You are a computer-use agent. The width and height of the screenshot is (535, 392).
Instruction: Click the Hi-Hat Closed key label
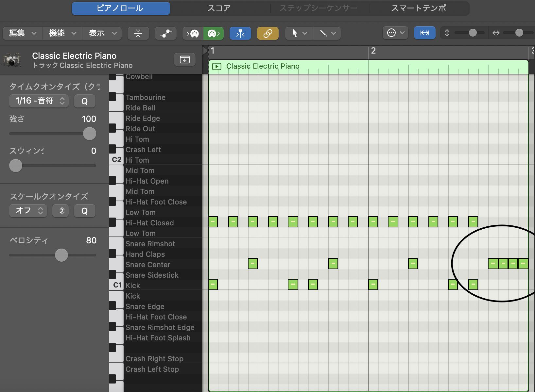pyautogui.click(x=150, y=223)
